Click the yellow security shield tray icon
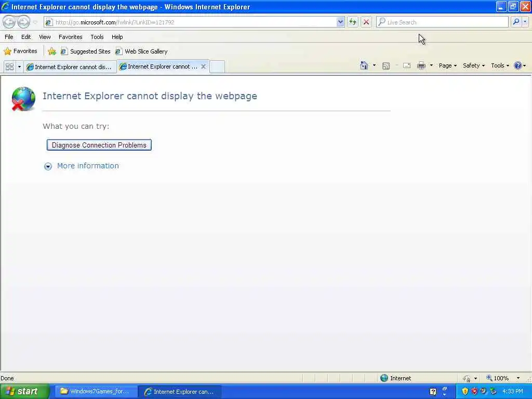The width and height of the screenshot is (532, 399). (x=465, y=392)
